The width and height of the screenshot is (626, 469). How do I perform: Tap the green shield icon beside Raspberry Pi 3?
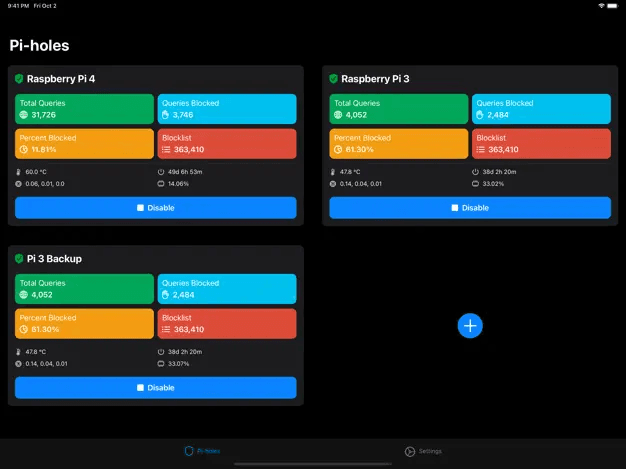333,79
